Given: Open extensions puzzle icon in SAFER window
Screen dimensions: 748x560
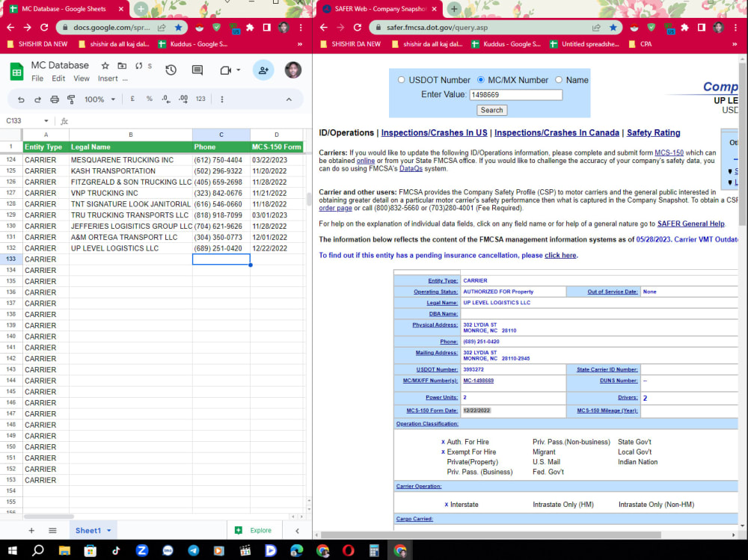Looking at the screenshot, I should [684, 27].
